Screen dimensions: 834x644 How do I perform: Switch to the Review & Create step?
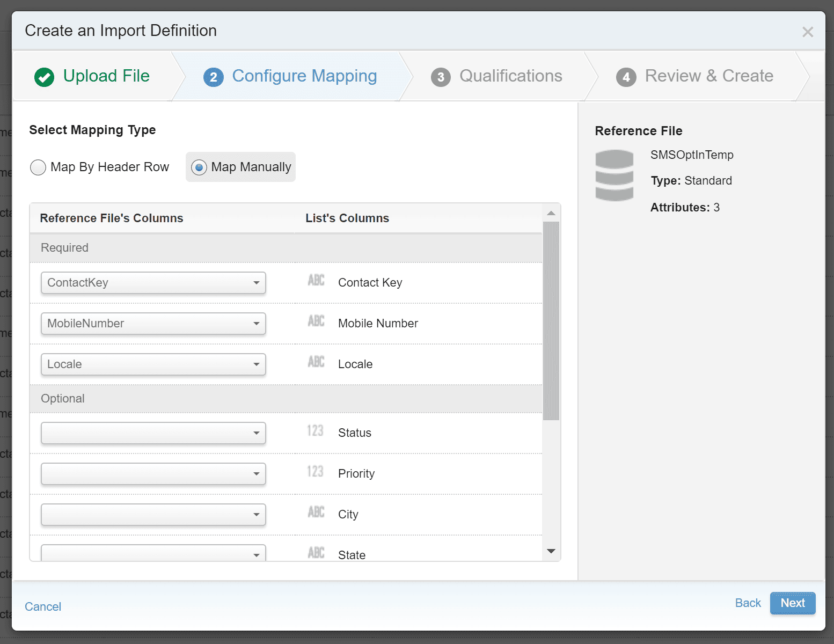708,76
